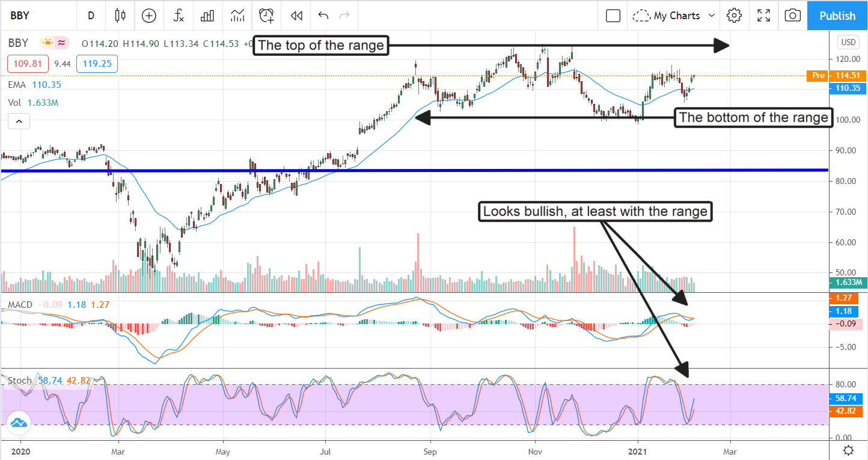Open the fx indicators menu
This screenshot has width=868, height=460.
click(x=179, y=16)
